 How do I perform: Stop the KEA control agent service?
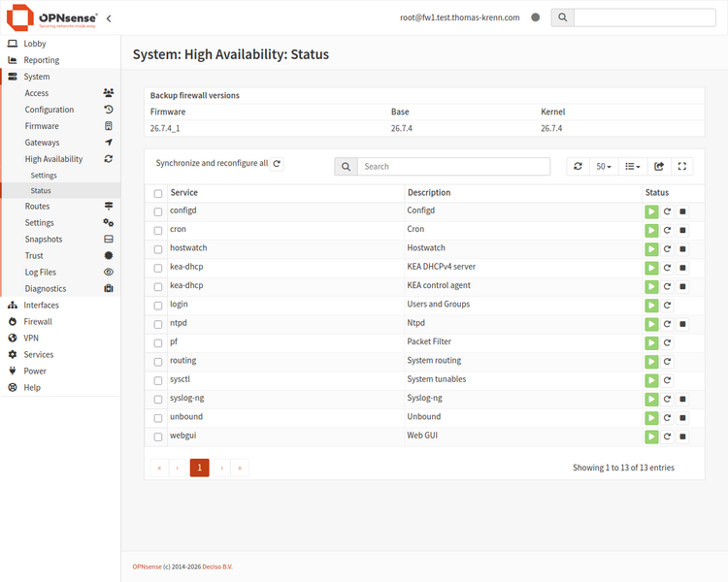pos(682,286)
